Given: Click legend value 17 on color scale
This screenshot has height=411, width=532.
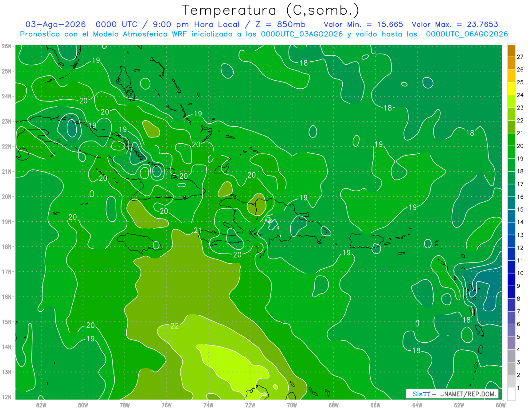Looking at the screenshot, I should (x=520, y=184).
